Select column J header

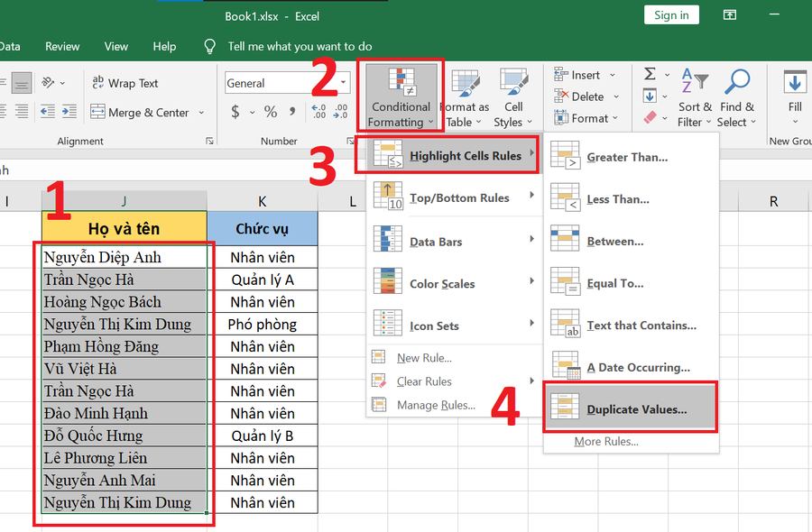pos(125,201)
